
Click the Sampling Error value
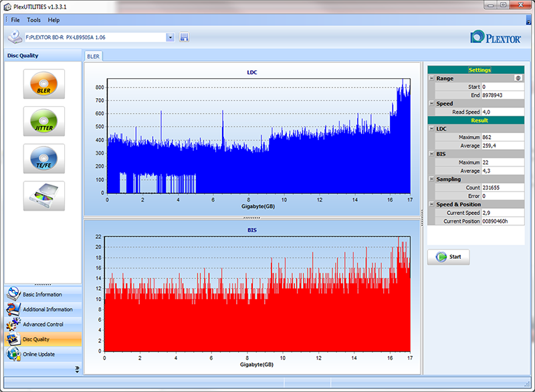pos(503,196)
